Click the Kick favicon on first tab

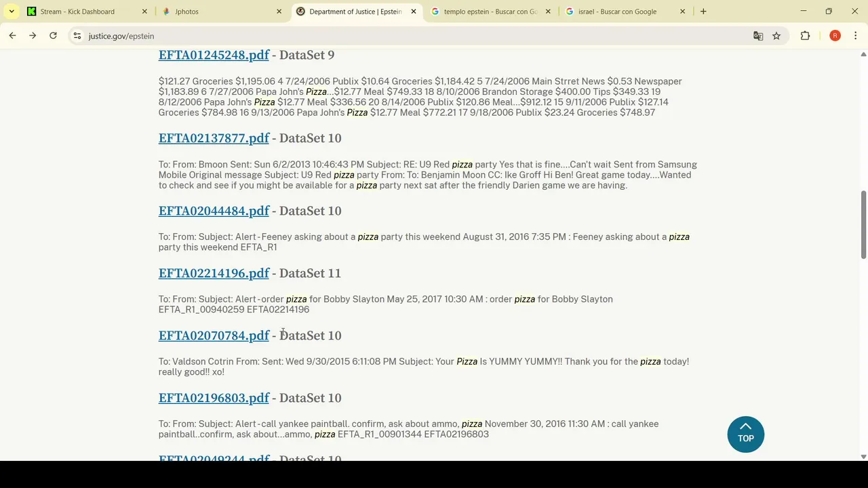pos(31,12)
